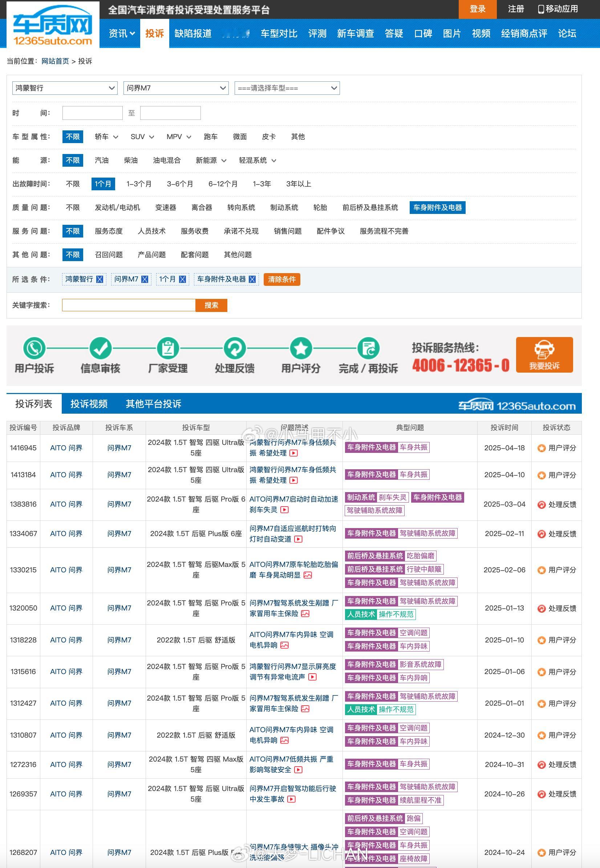Click the 处理反馈 refresh step icon
Image resolution: width=600 pixels, height=868 pixels.
click(x=235, y=348)
